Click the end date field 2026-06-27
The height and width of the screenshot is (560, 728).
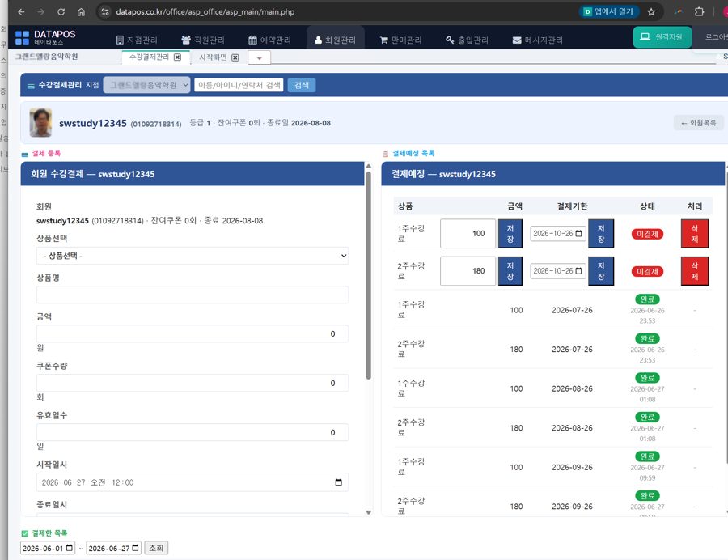point(114,548)
